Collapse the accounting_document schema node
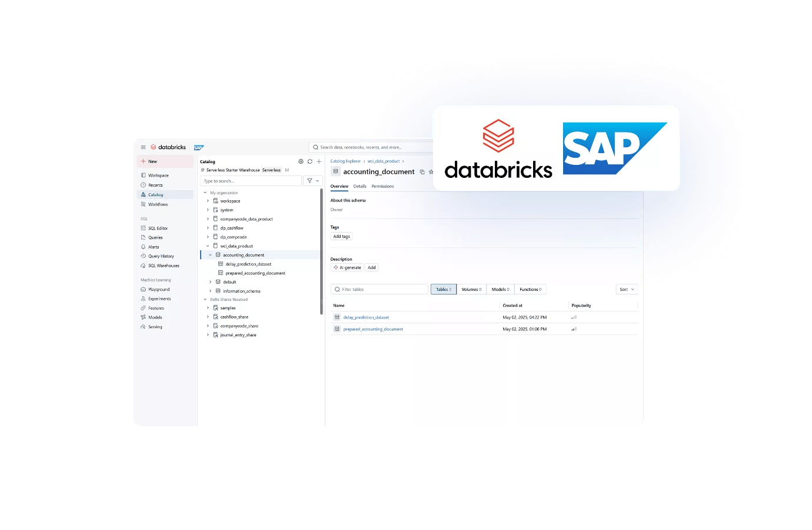Viewport: 812px width, 530px height. (x=210, y=255)
